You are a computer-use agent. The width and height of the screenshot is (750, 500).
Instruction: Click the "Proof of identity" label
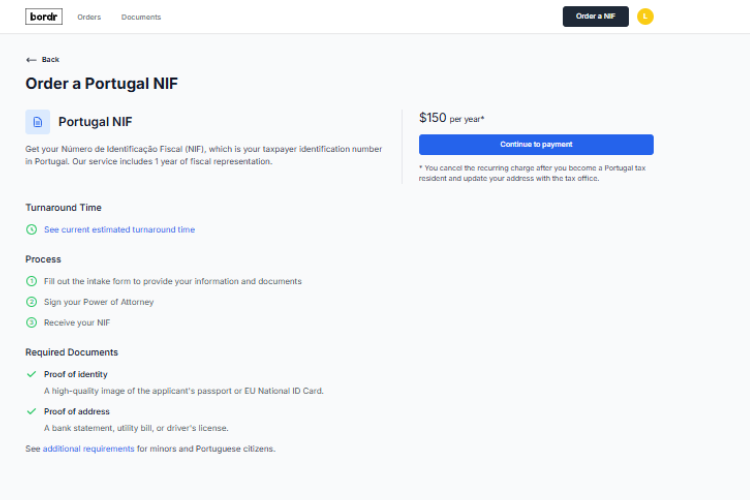(x=76, y=374)
